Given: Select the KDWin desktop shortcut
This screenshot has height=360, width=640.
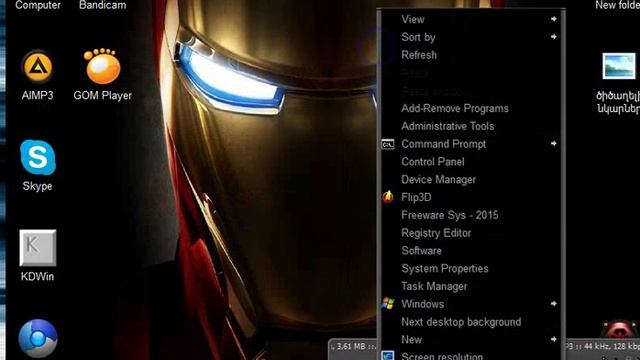Looking at the screenshot, I should [x=38, y=248].
